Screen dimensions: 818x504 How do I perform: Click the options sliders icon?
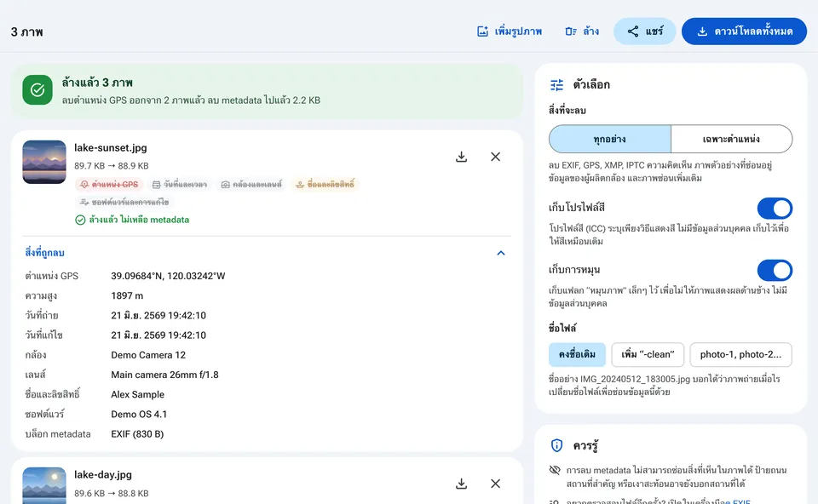point(556,84)
